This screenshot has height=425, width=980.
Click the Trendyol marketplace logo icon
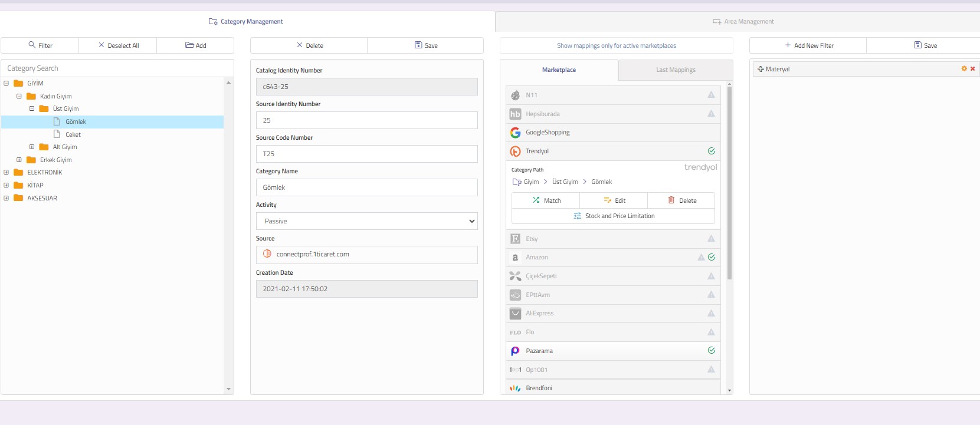coord(515,151)
